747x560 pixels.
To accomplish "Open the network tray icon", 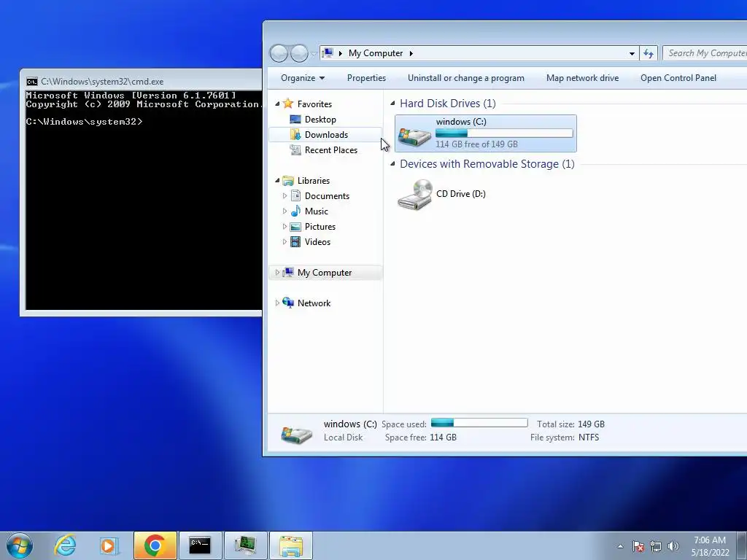I will pos(656,546).
